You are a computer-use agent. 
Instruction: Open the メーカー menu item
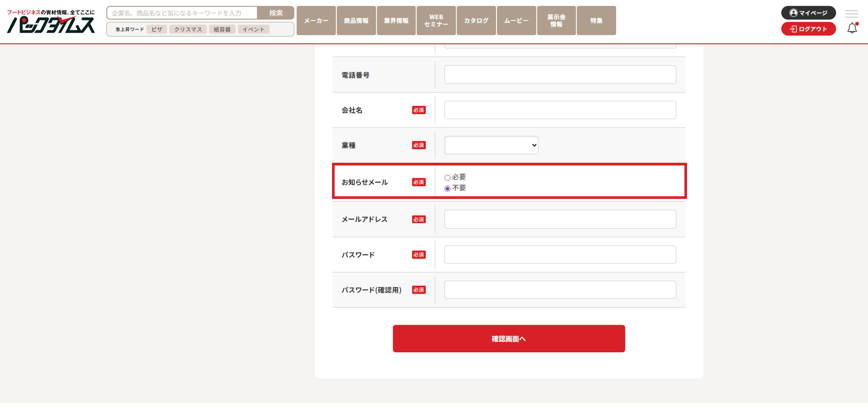(316, 20)
